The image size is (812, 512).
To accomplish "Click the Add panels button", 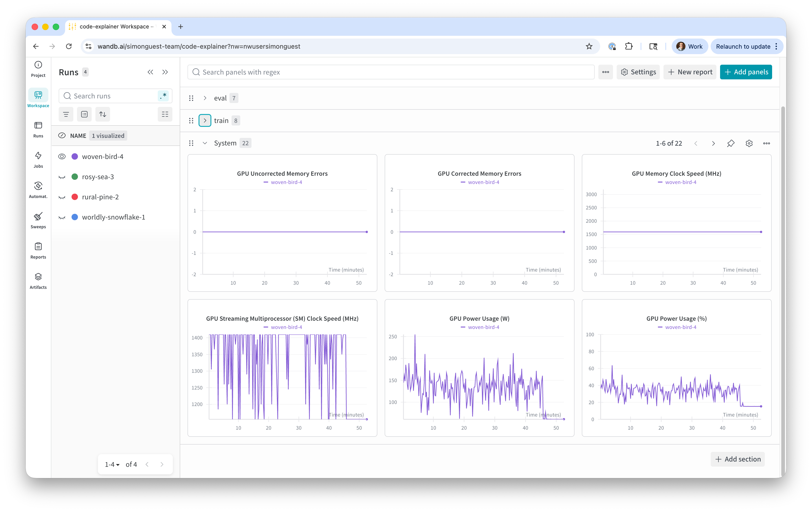I will click(746, 72).
